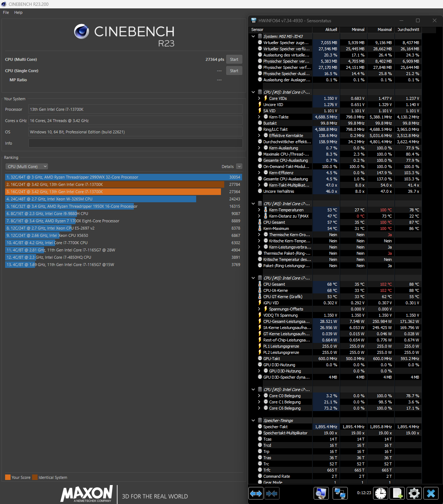Viewport: 443px width, 504px height.
Task: Open HWiNFO settings via the gear icon
Action: (414, 493)
